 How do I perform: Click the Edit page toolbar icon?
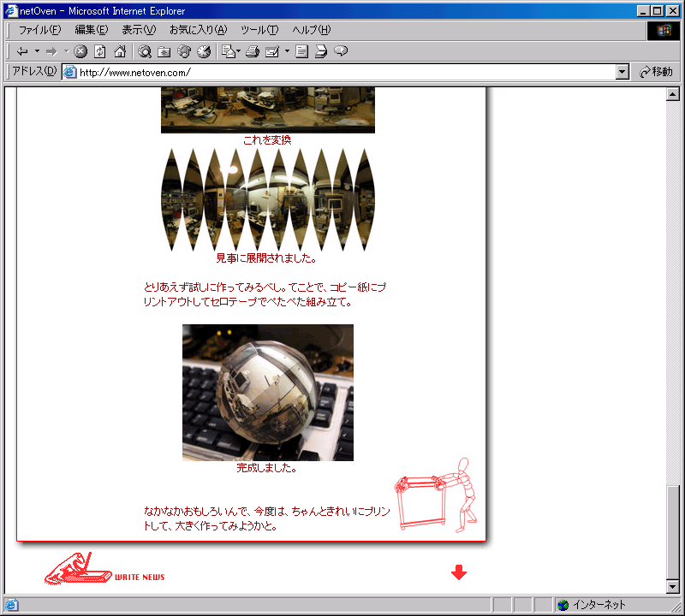[272, 51]
